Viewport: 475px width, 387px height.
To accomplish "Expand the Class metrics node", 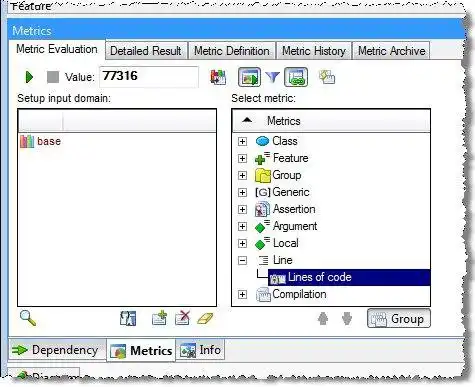I will point(242,141).
